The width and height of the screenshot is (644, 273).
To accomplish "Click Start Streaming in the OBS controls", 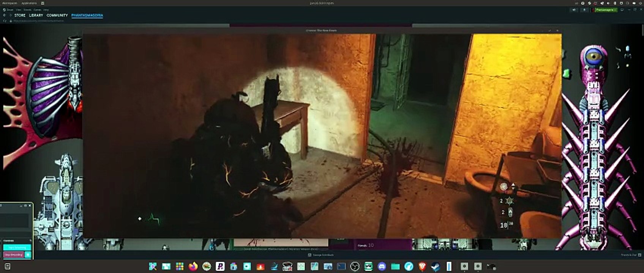I will [17, 248].
